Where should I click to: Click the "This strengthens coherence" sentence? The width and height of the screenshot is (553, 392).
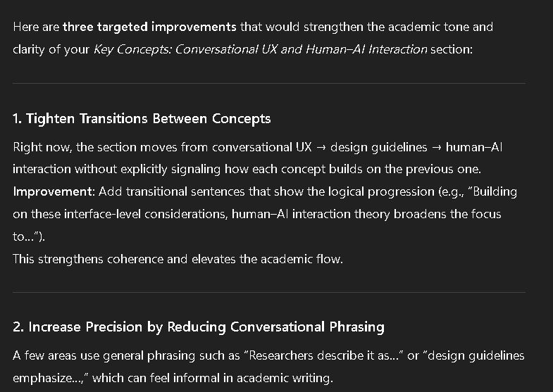(x=178, y=259)
